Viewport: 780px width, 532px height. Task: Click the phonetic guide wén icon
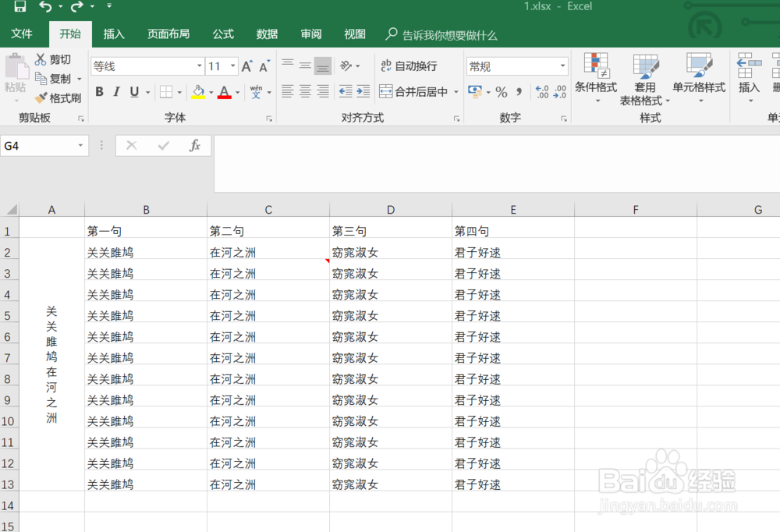coord(256,92)
